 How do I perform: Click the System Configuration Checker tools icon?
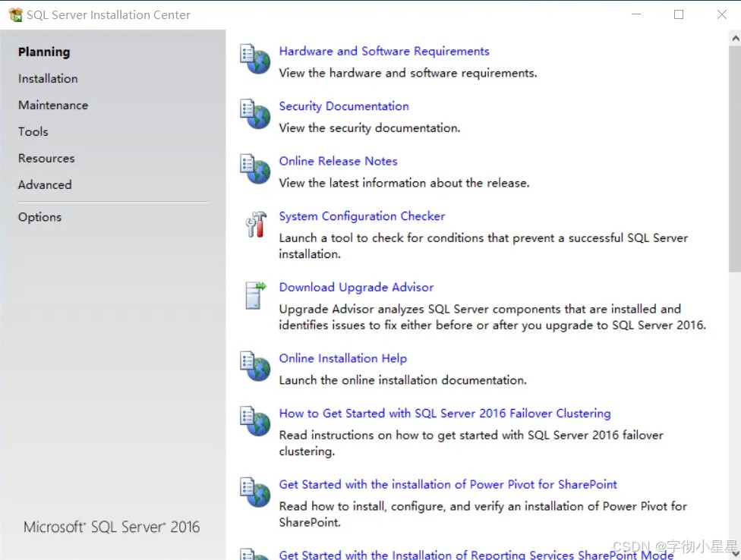tap(256, 224)
